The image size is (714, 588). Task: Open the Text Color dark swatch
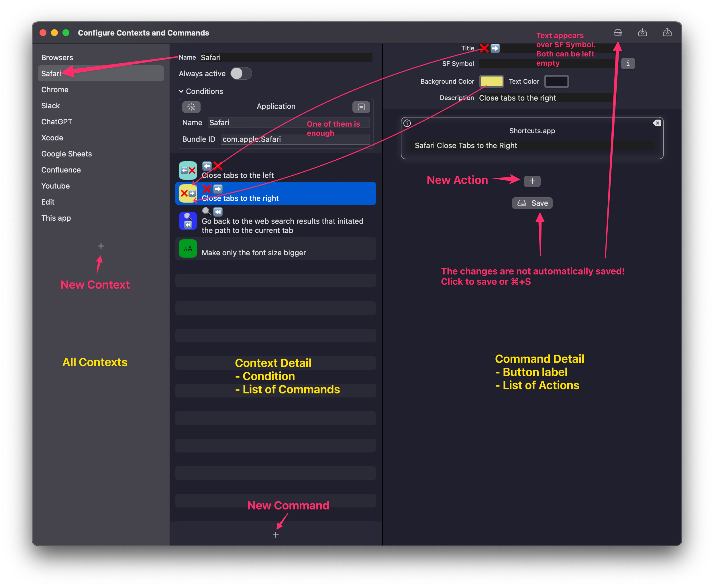tap(556, 81)
